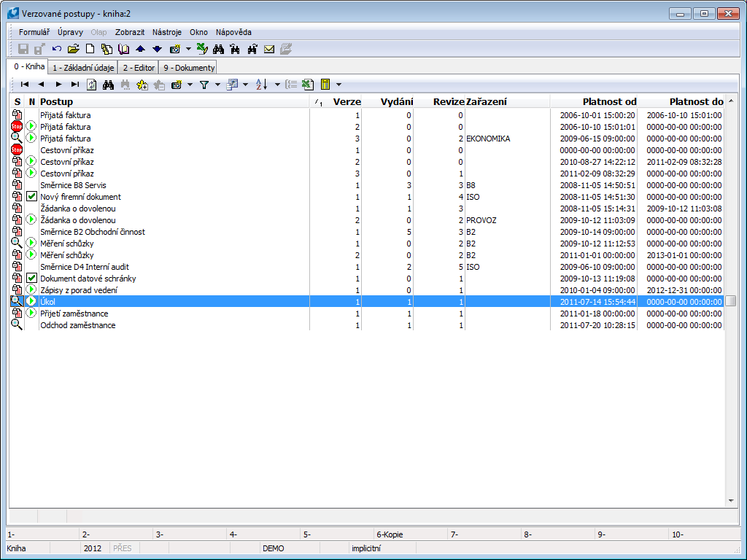Click the envelope mail icon

pos(269,49)
